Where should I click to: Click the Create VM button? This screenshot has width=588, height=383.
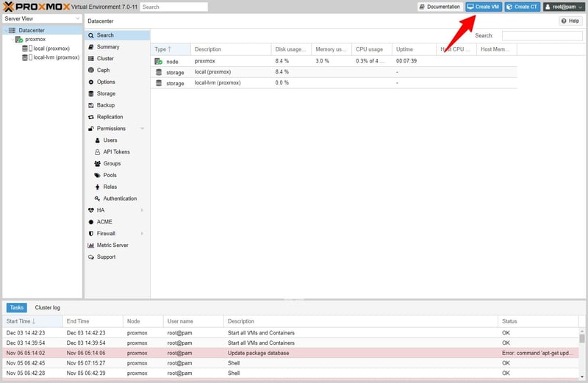pos(484,7)
